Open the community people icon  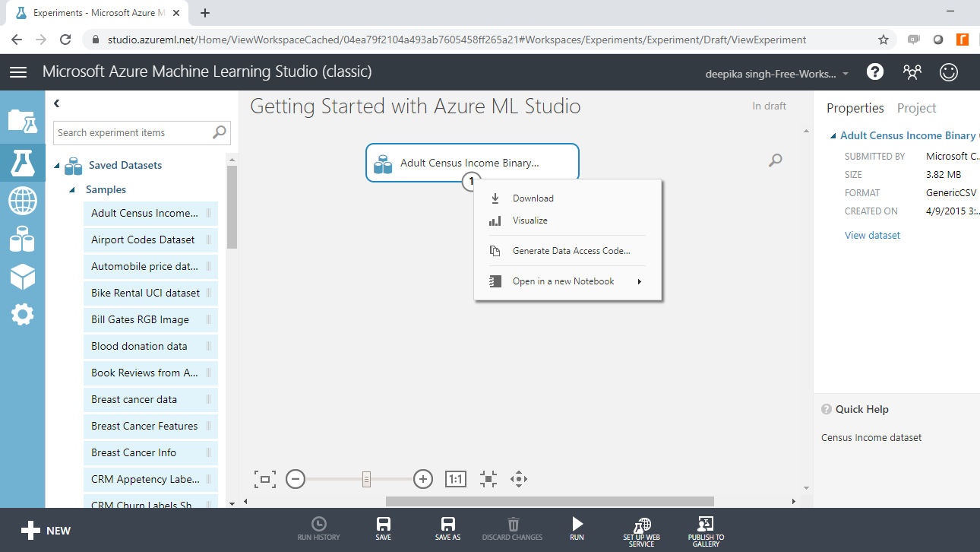click(912, 72)
